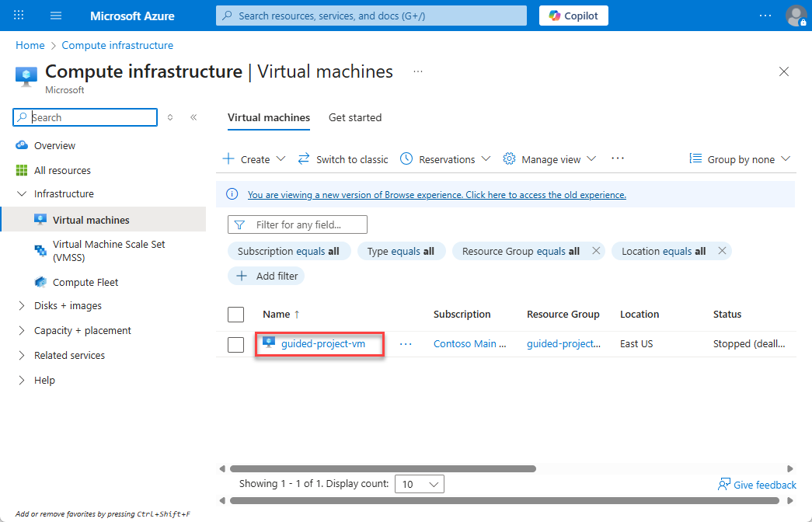Open the ellipsis next to page title
Viewport: 812px width, 522px height.
[418, 71]
